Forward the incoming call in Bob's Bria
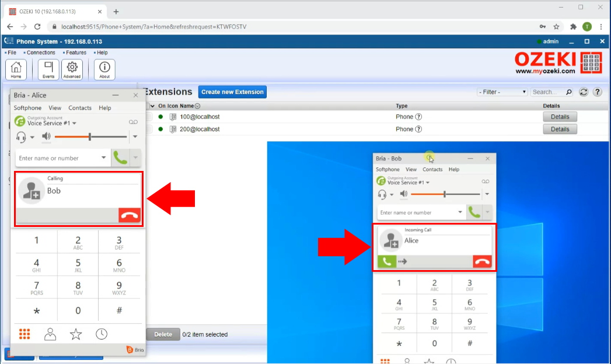 [403, 261]
